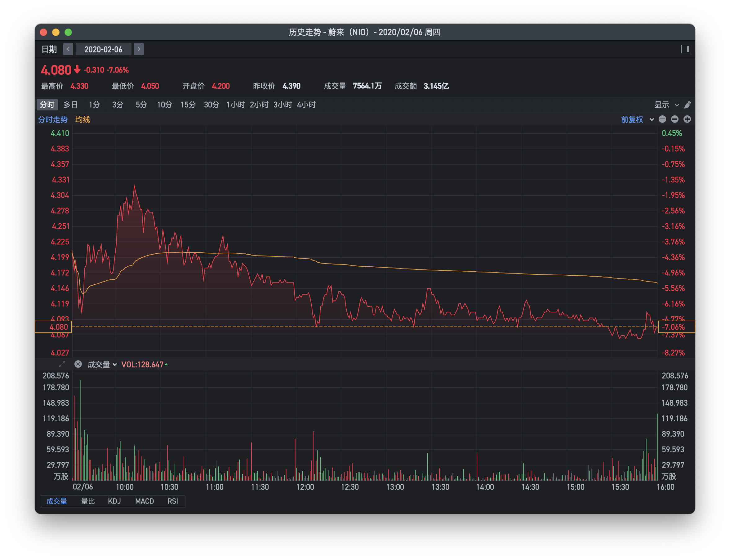Click the reset zoom icon with double bars
This screenshot has height=560, width=730.
pos(662,119)
